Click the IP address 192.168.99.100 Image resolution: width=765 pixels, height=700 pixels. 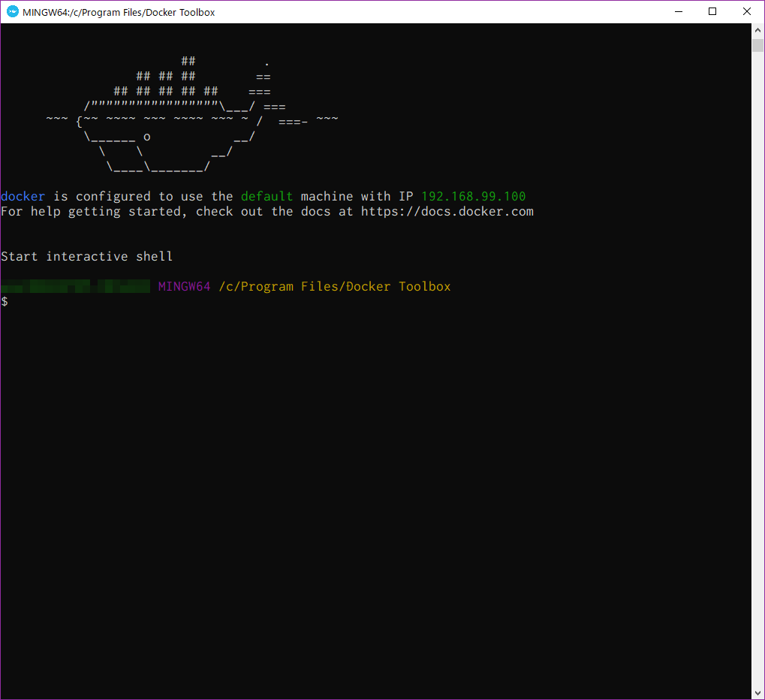(473, 196)
